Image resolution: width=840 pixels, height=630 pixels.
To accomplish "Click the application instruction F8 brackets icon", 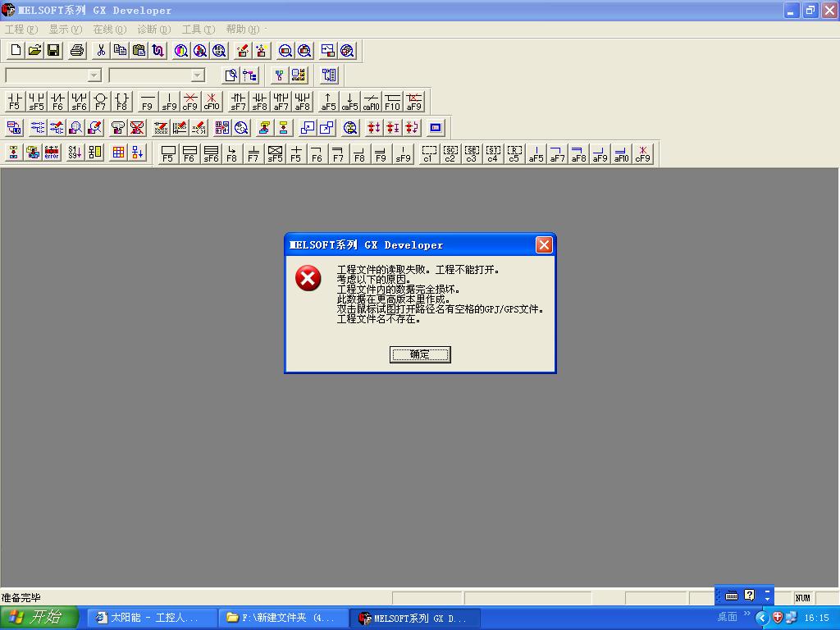I will click(121, 102).
